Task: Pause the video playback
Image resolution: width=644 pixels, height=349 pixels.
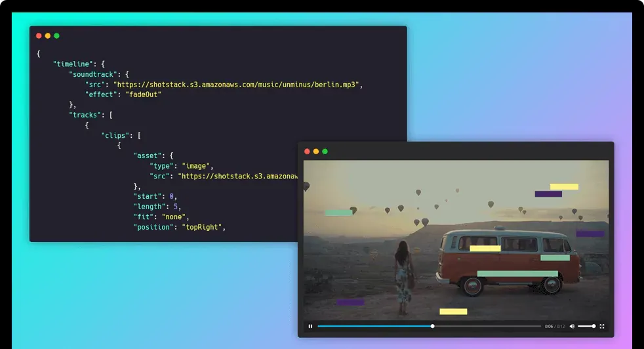Action: coord(310,326)
